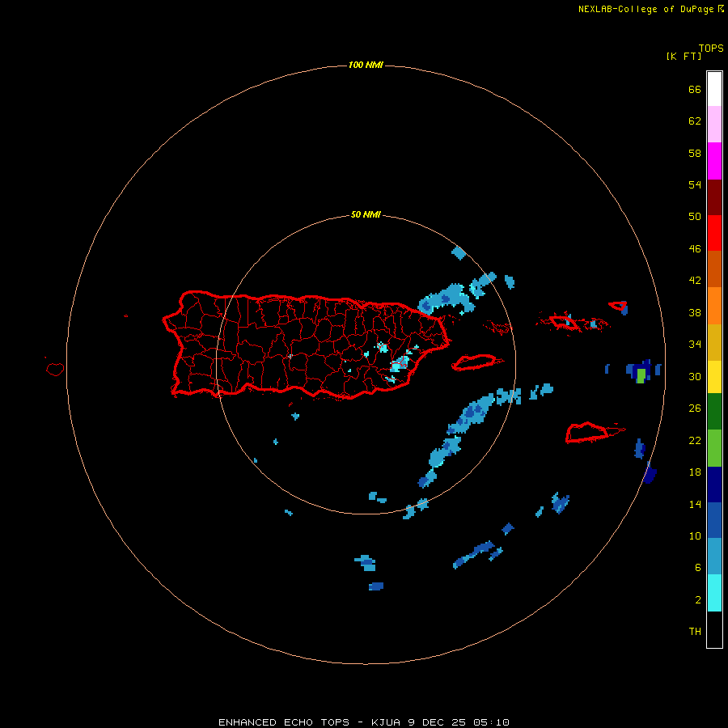Viewport: 728px width, 728px height.
Task: Click the '[K FT]' units label
Action: (x=684, y=56)
